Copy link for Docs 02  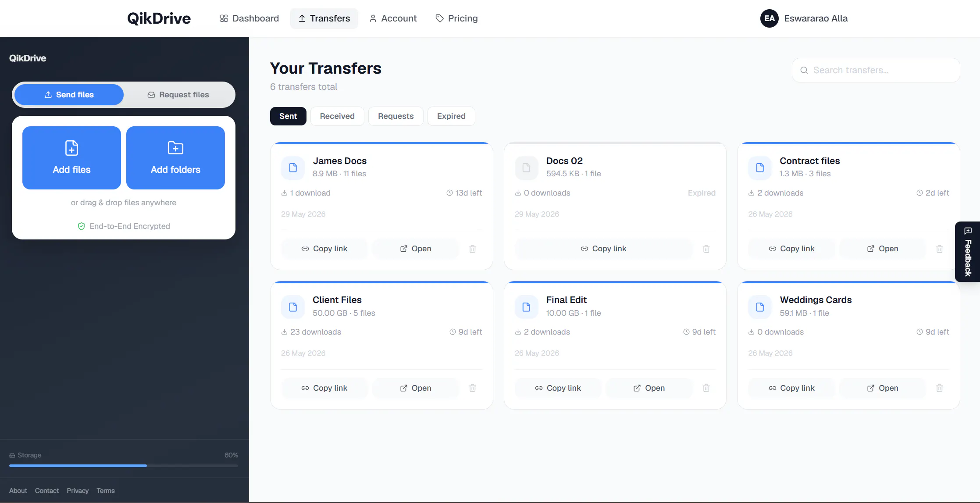[x=603, y=249]
